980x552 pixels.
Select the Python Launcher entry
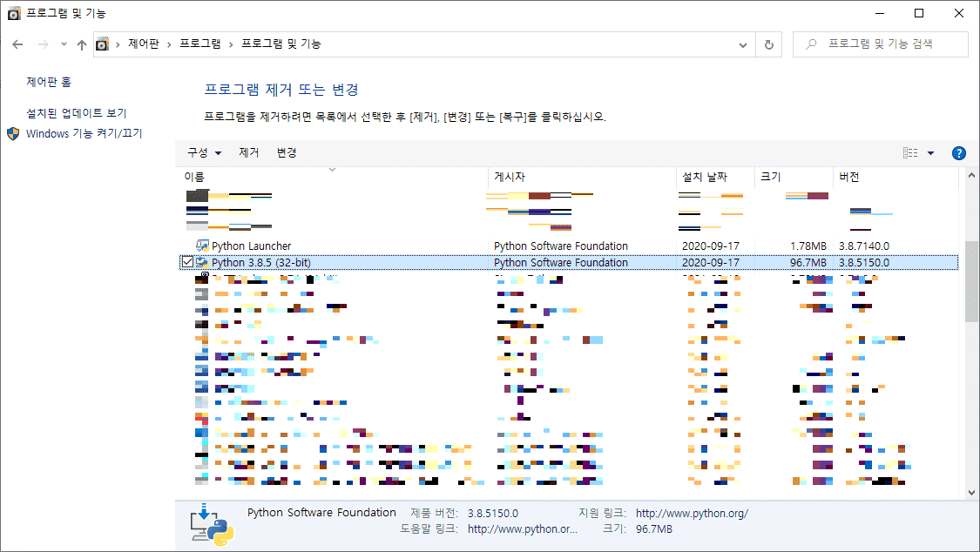pyautogui.click(x=251, y=246)
